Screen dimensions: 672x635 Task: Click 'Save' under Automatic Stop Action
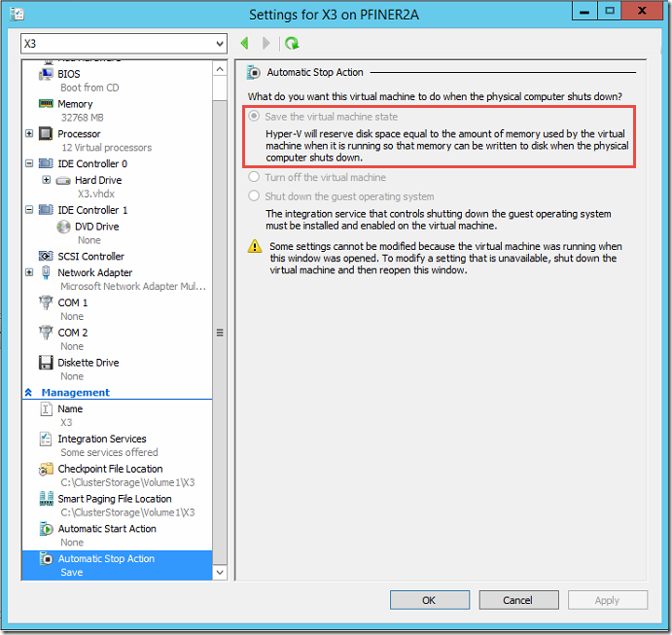(72, 573)
